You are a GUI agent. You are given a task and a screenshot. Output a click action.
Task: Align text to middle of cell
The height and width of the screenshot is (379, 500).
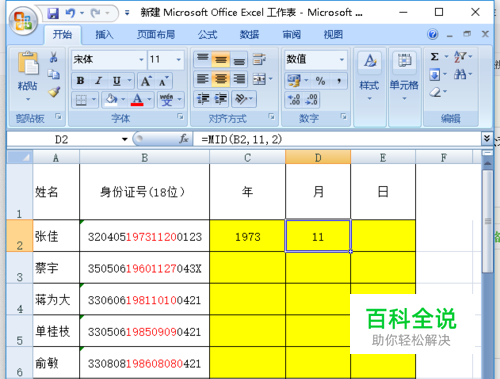221,59
